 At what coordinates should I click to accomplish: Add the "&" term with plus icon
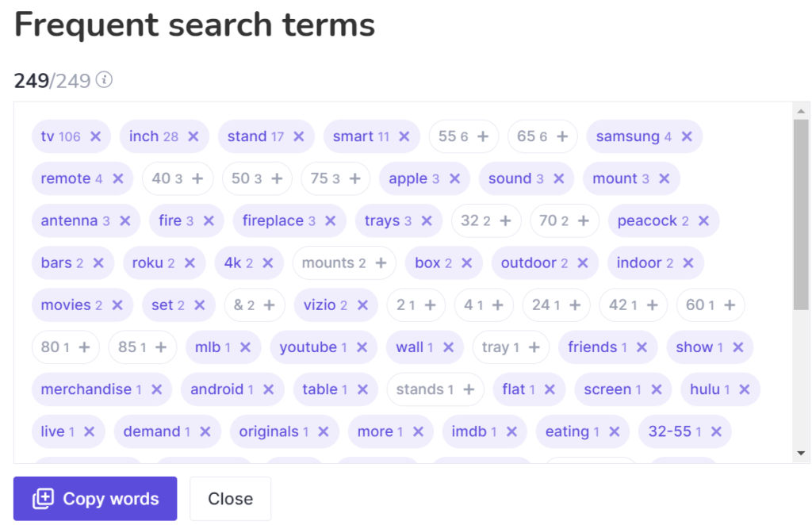point(270,305)
